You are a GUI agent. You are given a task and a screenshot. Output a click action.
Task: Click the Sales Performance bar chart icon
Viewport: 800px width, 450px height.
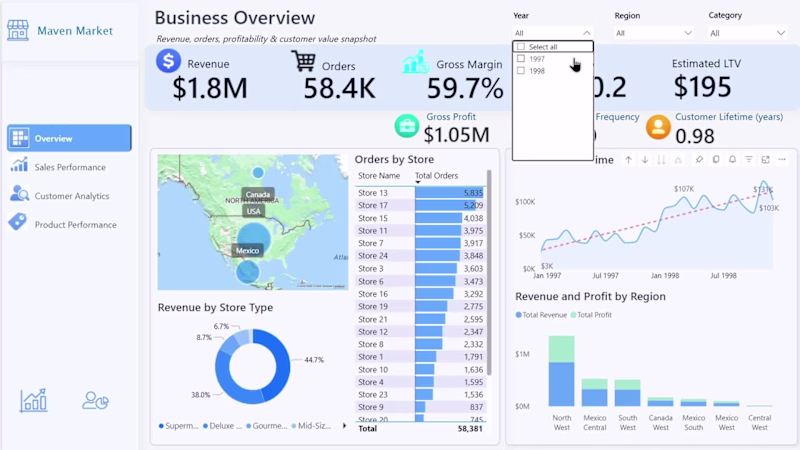pos(19,165)
